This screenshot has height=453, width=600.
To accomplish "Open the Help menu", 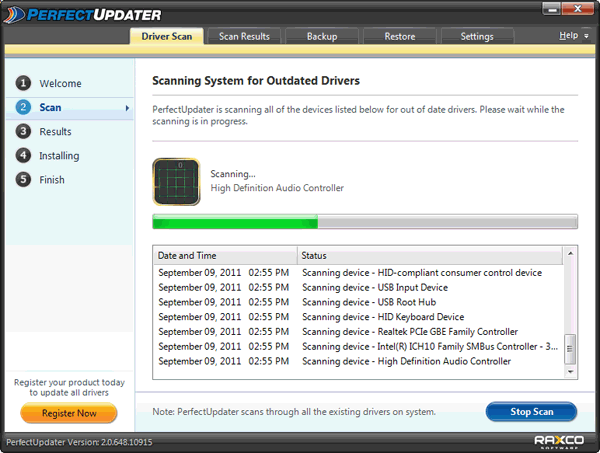I will (x=568, y=36).
